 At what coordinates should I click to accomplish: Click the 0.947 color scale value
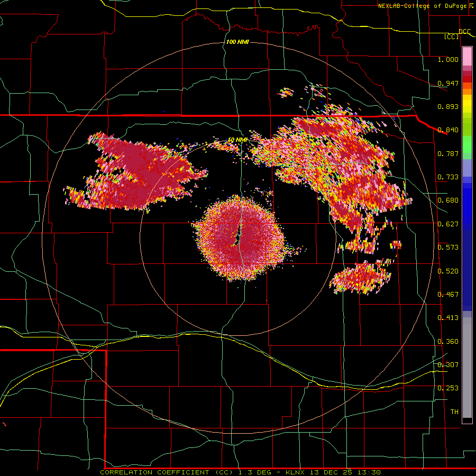pos(448,83)
